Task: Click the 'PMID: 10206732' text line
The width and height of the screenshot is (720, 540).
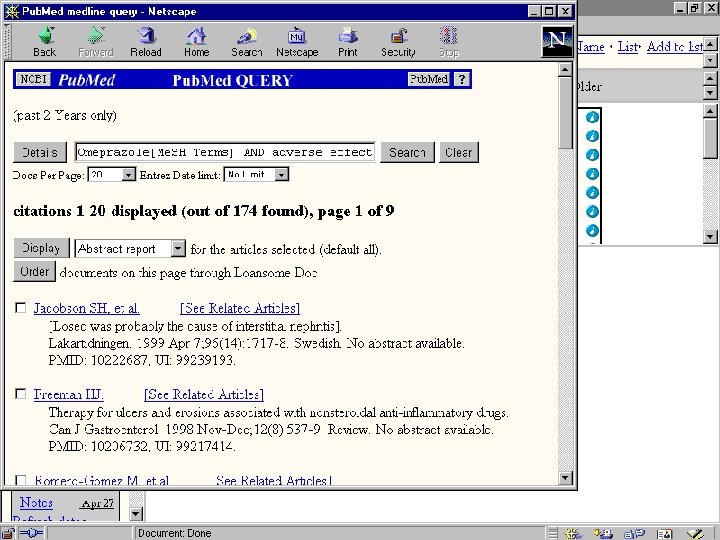Action: 142,446
